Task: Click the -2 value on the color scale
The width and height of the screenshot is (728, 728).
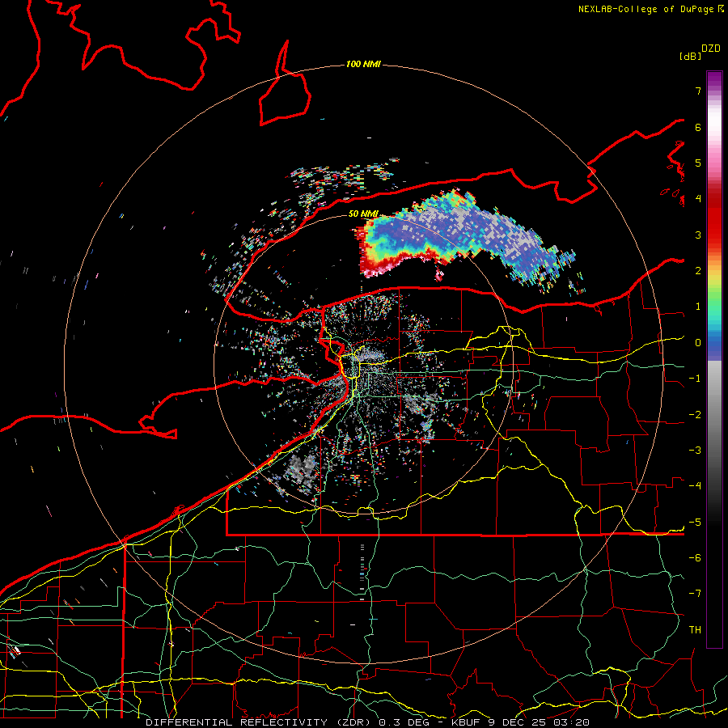Action: (x=695, y=415)
